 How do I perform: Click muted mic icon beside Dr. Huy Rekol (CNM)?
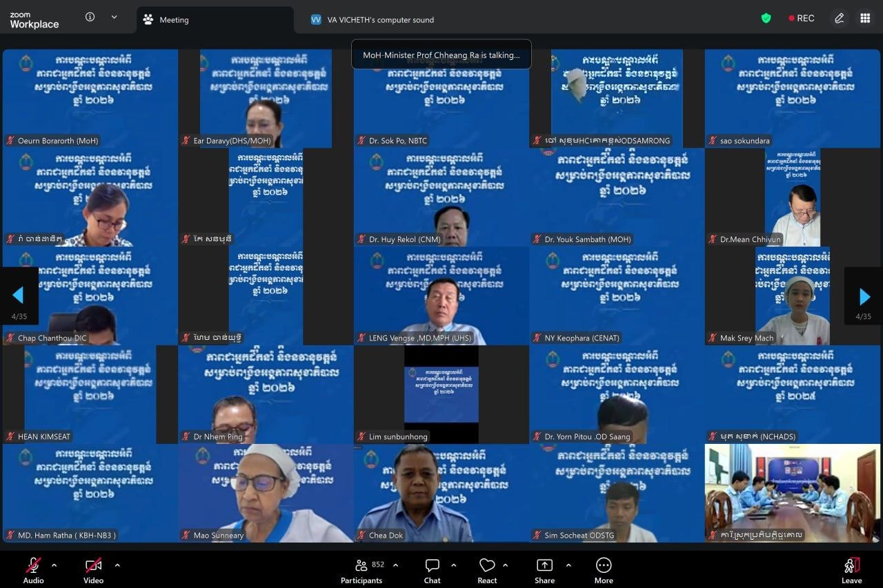point(361,239)
